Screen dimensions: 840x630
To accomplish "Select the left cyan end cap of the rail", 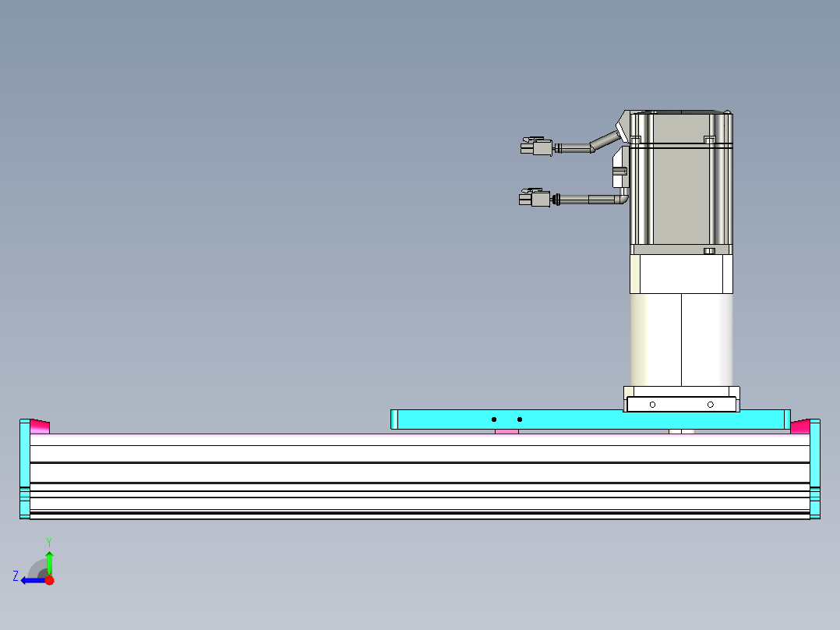I will pyautogui.click(x=25, y=469).
